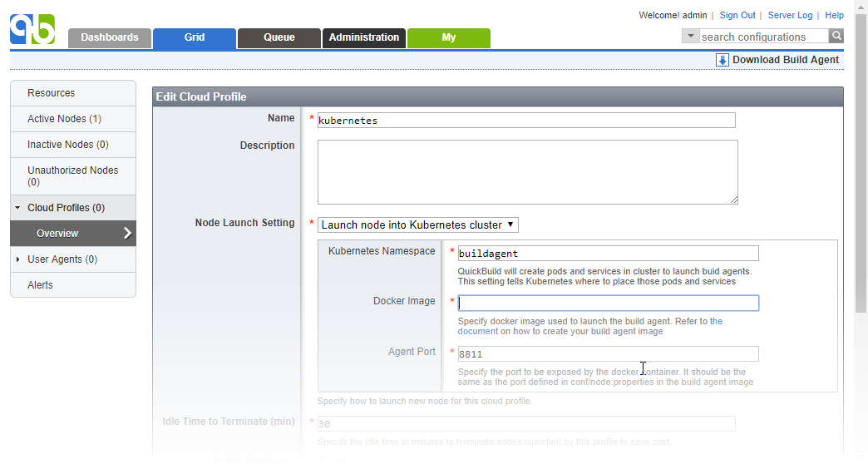Open Active Nodes (1) list
The width and height of the screenshot is (868, 464).
point(73,119)
